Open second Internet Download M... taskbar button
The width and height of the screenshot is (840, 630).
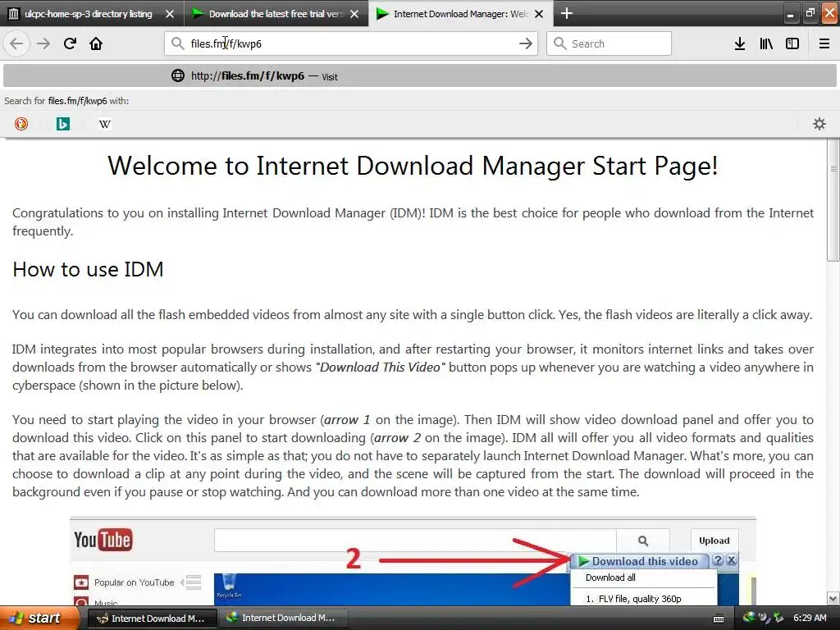283,618
